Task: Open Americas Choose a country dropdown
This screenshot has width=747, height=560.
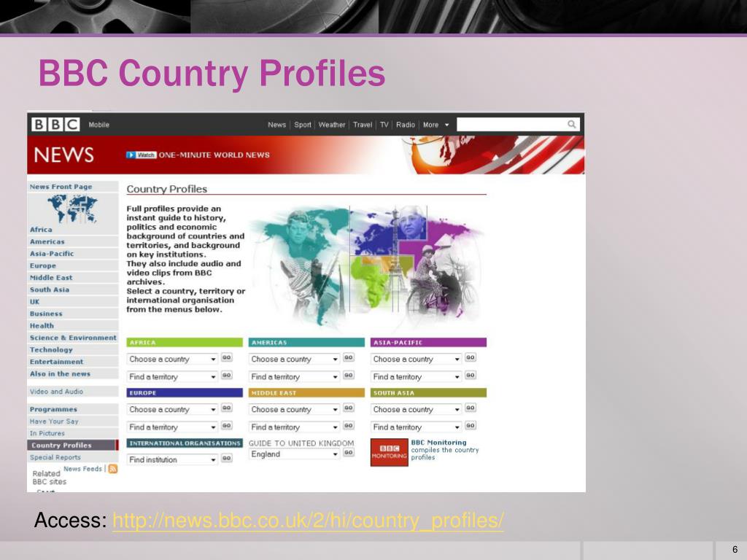Action: coord(295,359)
